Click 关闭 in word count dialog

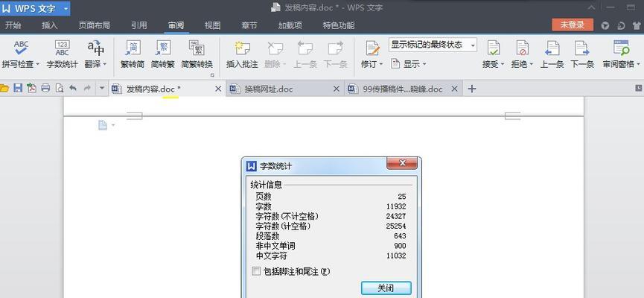point(386,288)
